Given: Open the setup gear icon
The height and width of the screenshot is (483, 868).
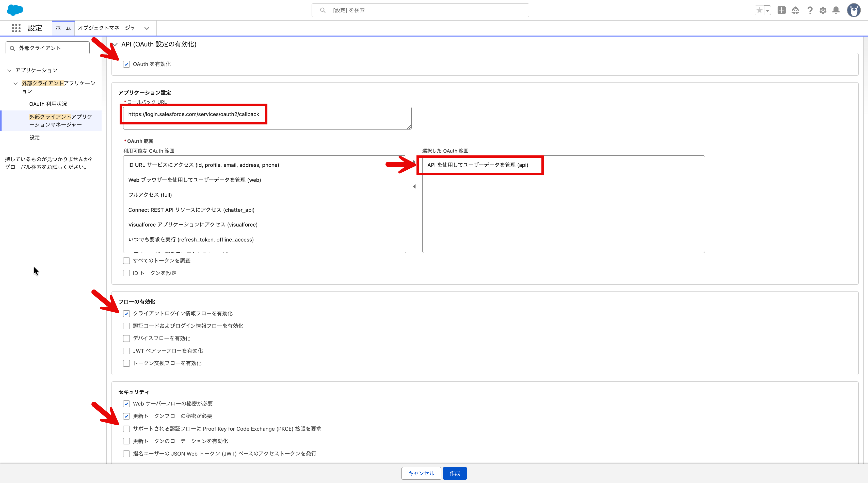Looking at the screenshot, I should pyautogui.click(x=823, y=10).
